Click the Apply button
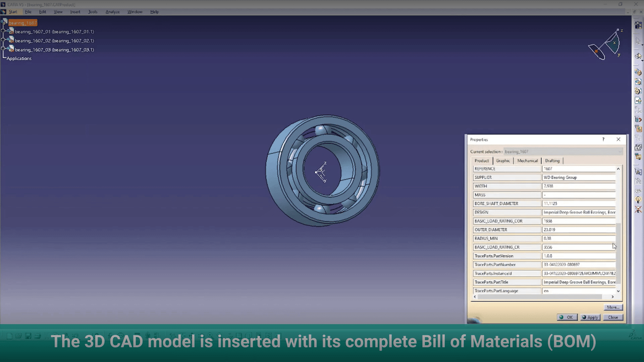 (x=590, y=317)
